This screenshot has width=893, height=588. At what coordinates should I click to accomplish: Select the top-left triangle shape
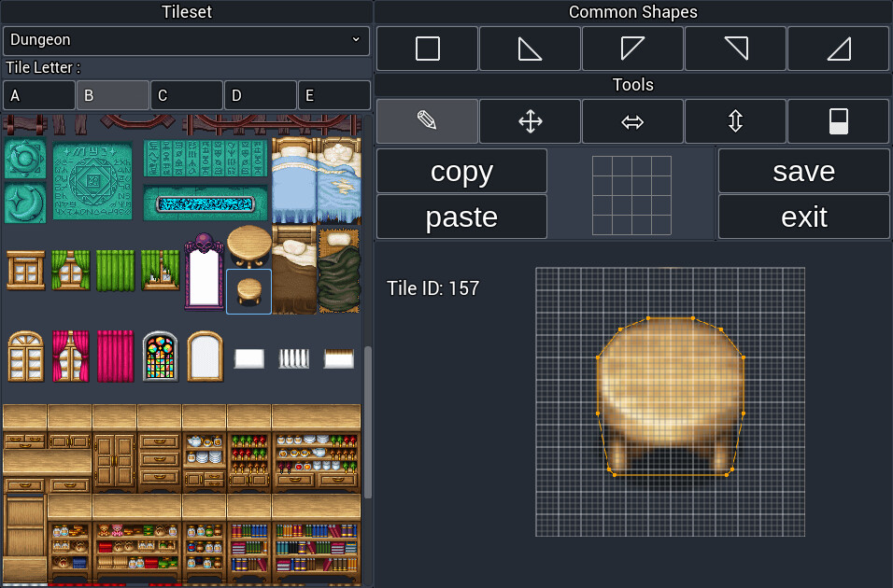pyautogui.click(x=632, y=49)
